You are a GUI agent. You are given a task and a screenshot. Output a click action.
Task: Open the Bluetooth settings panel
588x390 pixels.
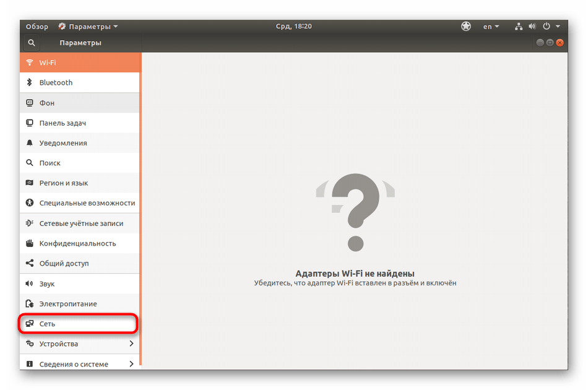pyautogui.click(x=79, y=82)
